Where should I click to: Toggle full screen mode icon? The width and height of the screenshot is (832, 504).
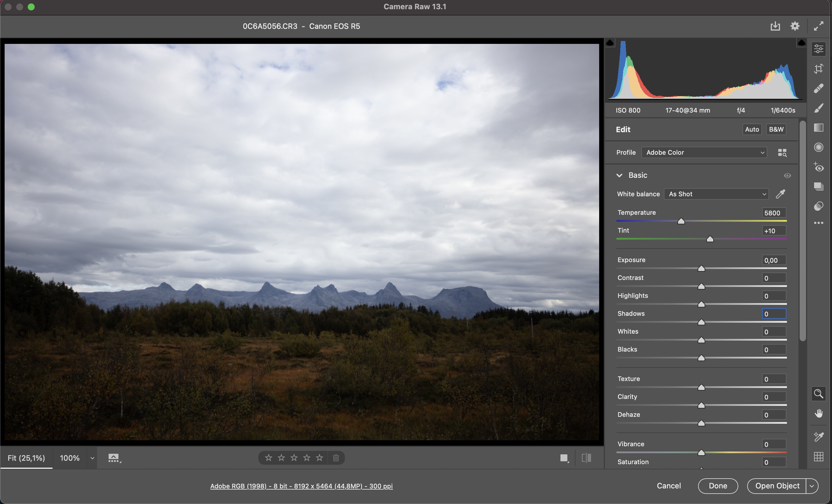(818, 26)
